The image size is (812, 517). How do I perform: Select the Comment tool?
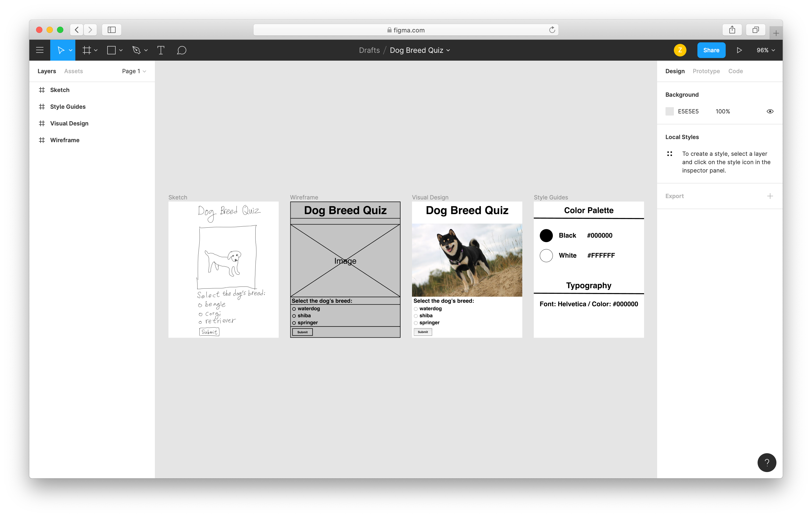point(182,50)
